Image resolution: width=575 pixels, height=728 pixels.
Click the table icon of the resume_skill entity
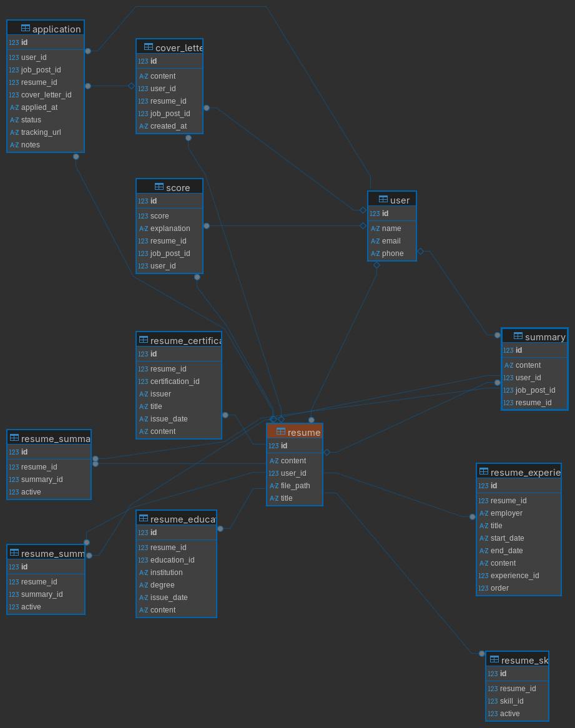(x=494, y=659)
